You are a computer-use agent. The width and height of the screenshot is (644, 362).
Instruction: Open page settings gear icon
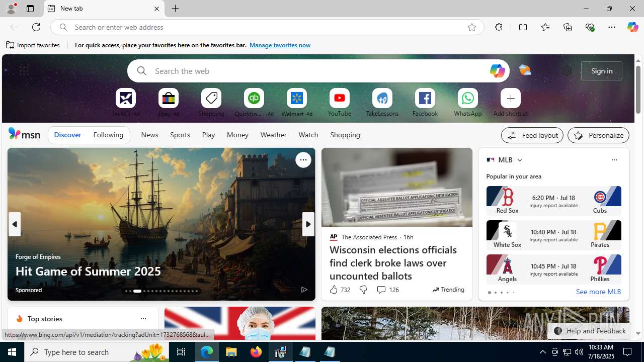pyautogui.click(x=567, y=71)
